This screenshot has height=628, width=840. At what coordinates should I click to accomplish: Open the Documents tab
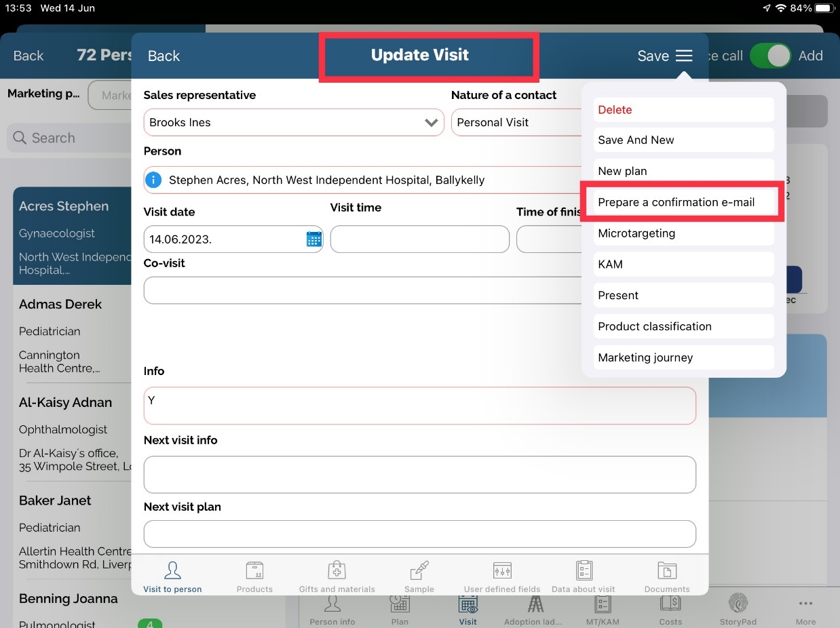coord(667,576)
